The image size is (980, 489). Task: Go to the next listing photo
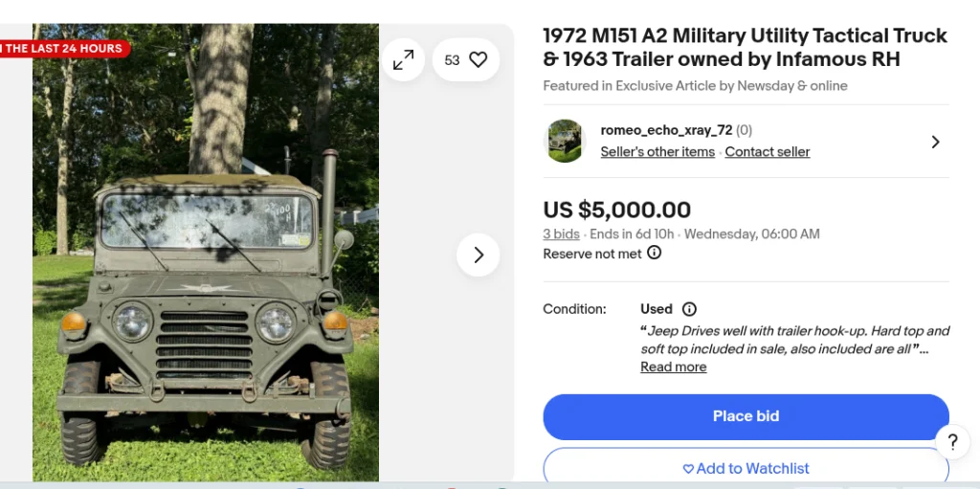(478, 255)
